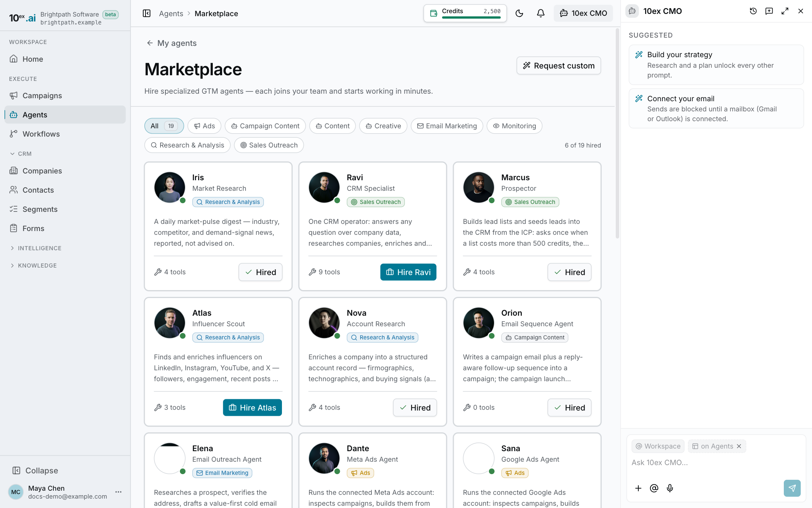812x508 pixels.
Task: Collapse the sidebar
Action: point(35,471)
